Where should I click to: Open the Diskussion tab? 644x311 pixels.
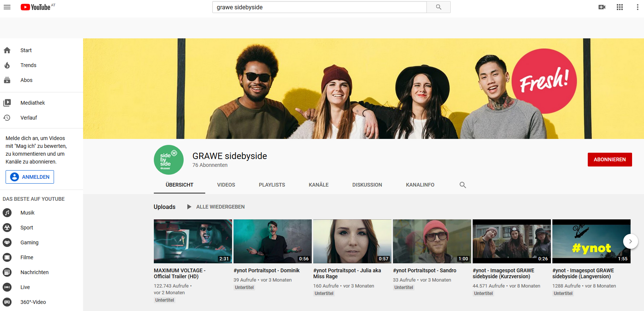click(x=367, y=185)
